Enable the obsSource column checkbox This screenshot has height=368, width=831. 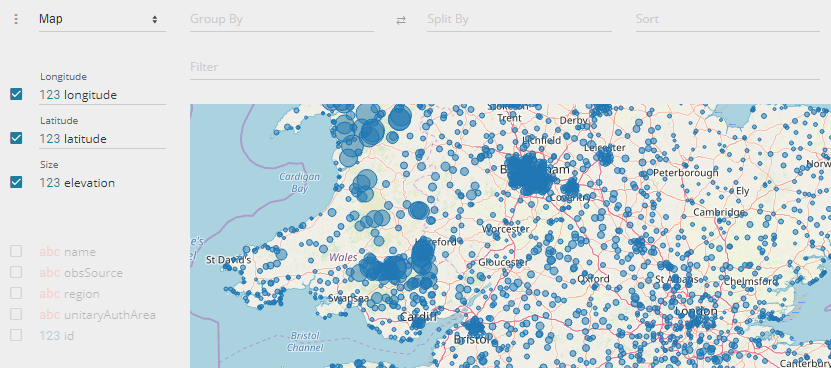[x=16, y=273]
